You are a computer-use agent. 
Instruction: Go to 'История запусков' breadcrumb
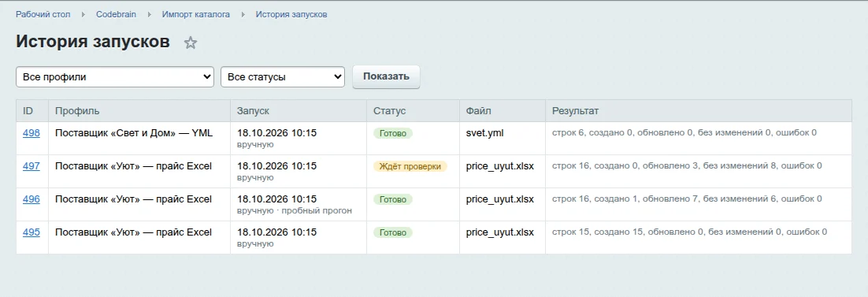point(291,14)
